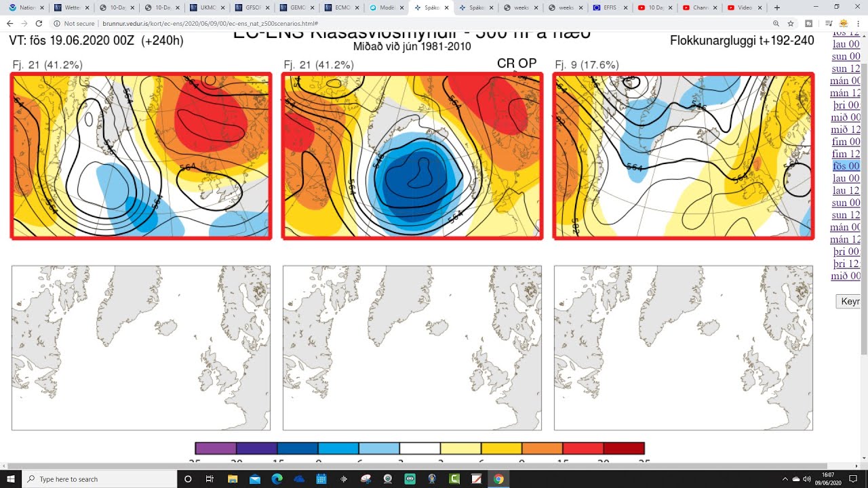Open the þri 12 forecast link

coord(846,264)
